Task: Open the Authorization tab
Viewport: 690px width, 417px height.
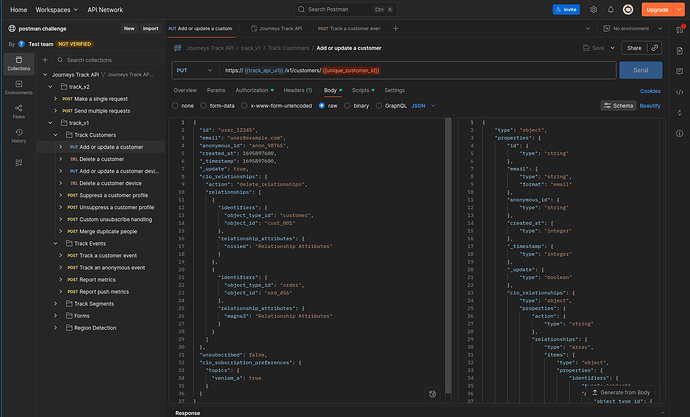Action: (x=254, y=90)
